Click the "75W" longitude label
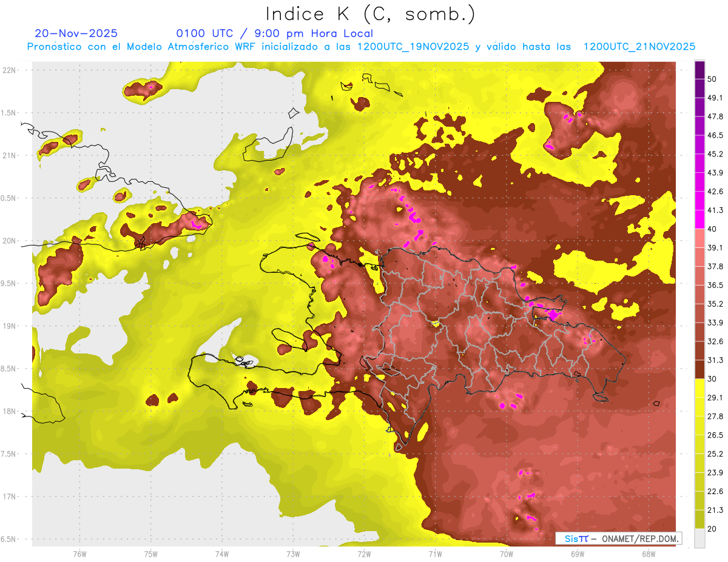728x562 pixels. coord(150,554)
